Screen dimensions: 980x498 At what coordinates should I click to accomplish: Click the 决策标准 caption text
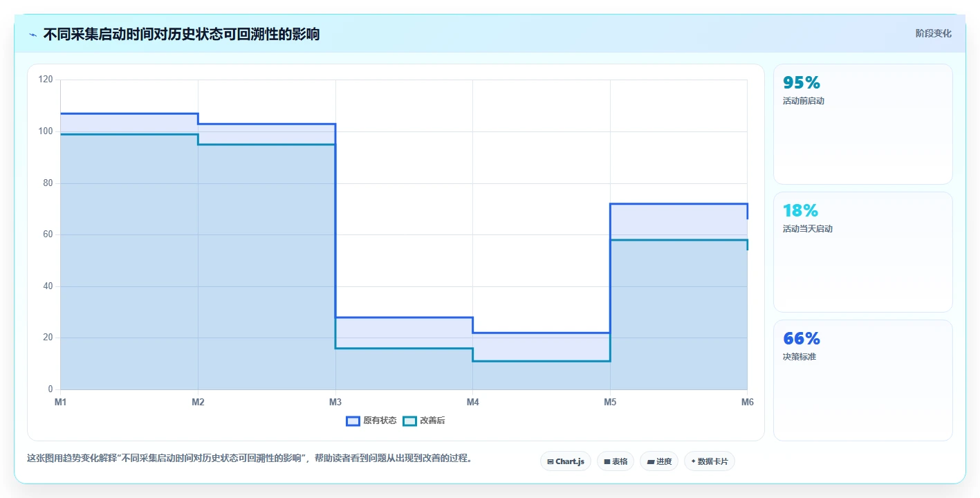(799, 357)
